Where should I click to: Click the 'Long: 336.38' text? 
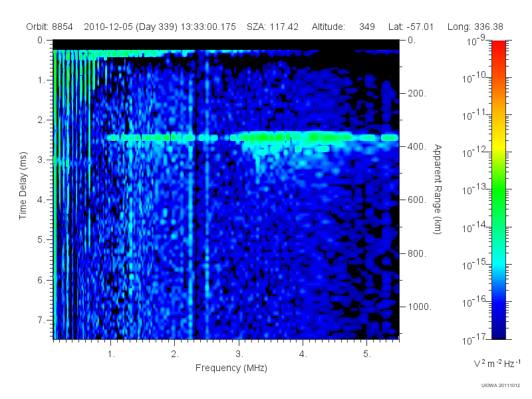(475, 27)
